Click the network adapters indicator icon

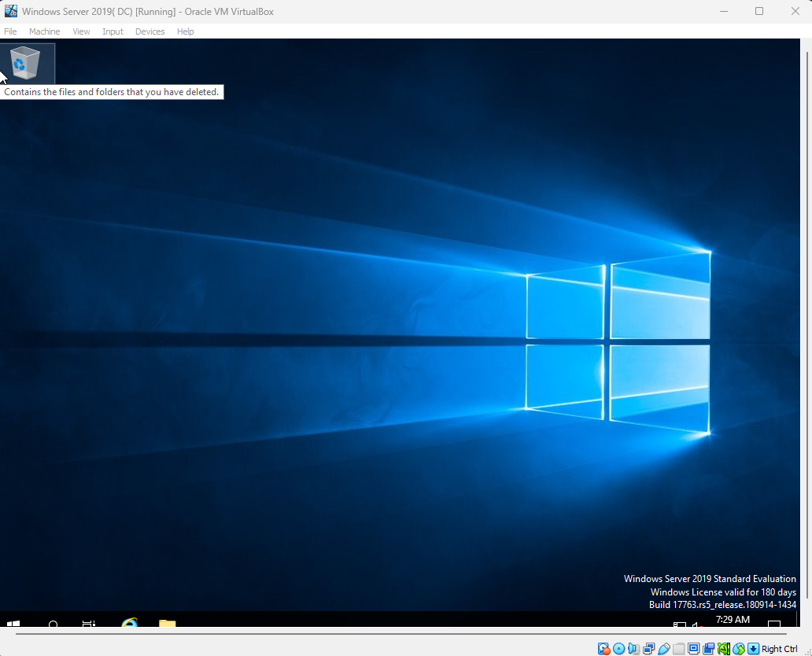(649, 649)
